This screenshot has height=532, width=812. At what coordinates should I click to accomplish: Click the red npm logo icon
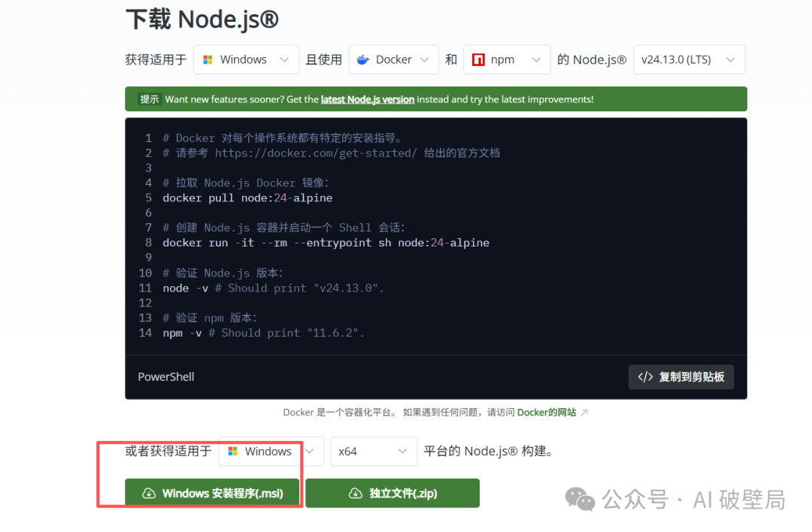point(478,60)
